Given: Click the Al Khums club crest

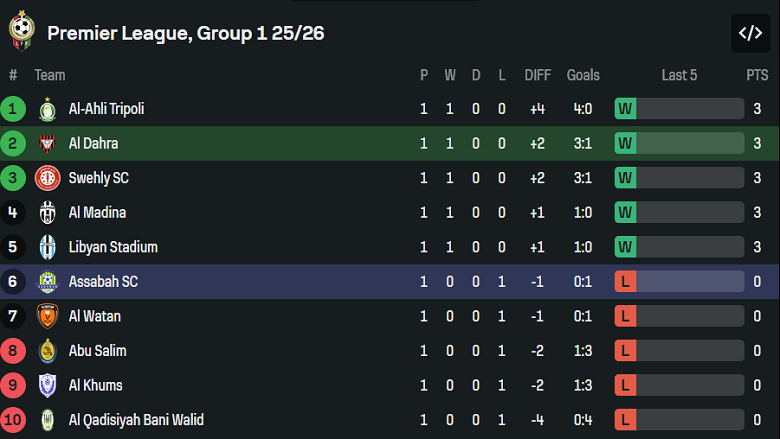Looking at the screenshot, I should 48,386.
